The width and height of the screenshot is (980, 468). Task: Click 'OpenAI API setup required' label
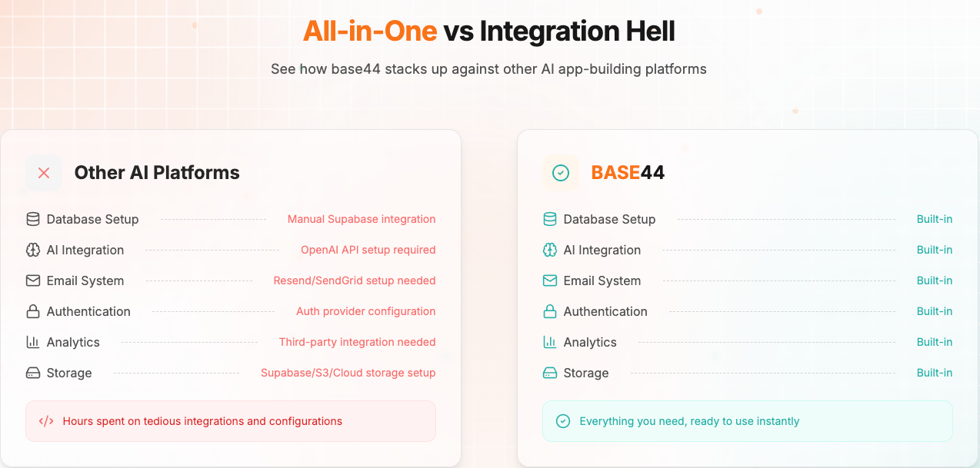368,250
